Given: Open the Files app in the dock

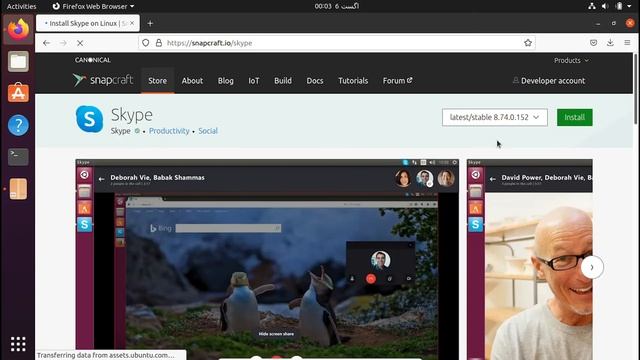Looking at the screenshot, I should pyautogui.click(x=18, y=61).
